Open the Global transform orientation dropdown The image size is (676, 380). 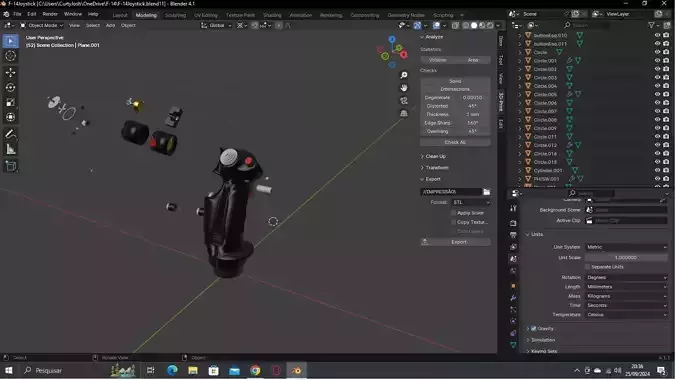[x=216, y=25]
